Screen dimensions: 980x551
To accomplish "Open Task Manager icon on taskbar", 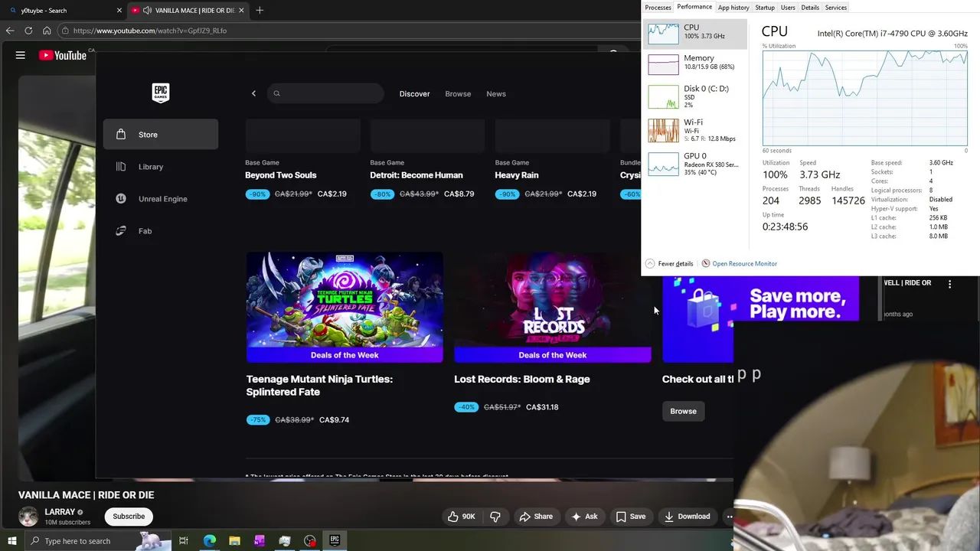I will click(x=285, y=541).
